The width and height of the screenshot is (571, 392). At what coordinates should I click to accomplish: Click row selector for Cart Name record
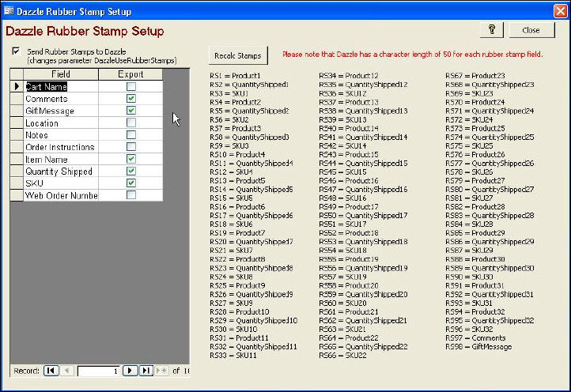coord(17,87)
